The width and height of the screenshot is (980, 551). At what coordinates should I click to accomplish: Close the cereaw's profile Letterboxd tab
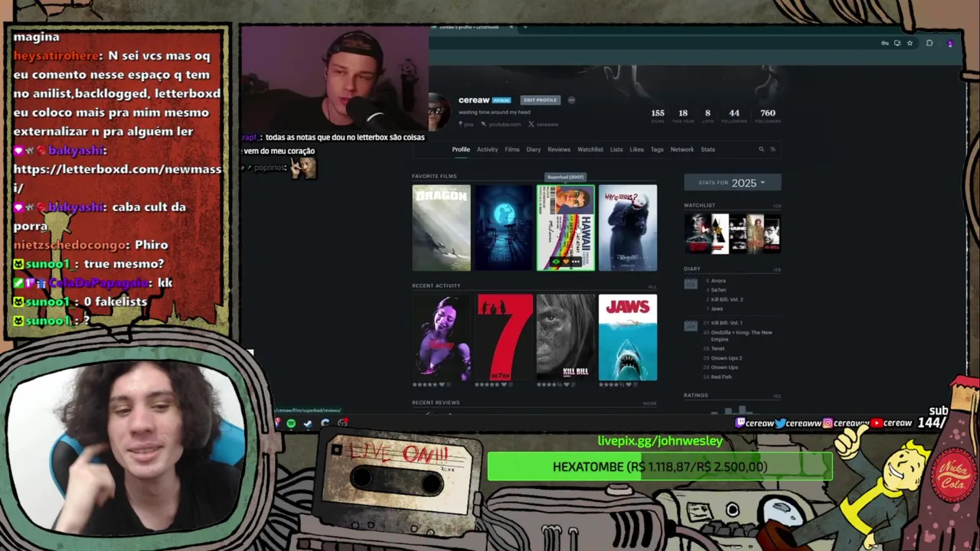(511, 27)
